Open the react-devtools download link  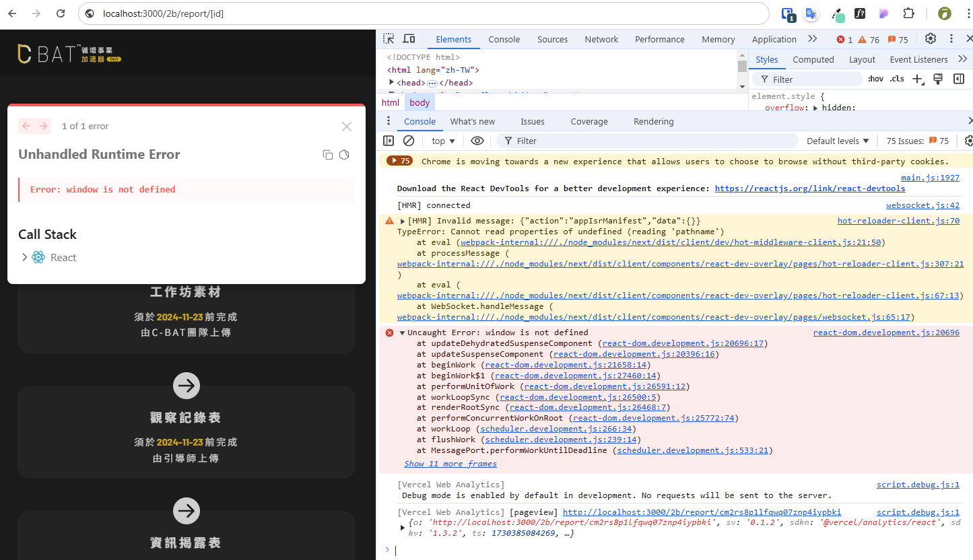[809, 188]
